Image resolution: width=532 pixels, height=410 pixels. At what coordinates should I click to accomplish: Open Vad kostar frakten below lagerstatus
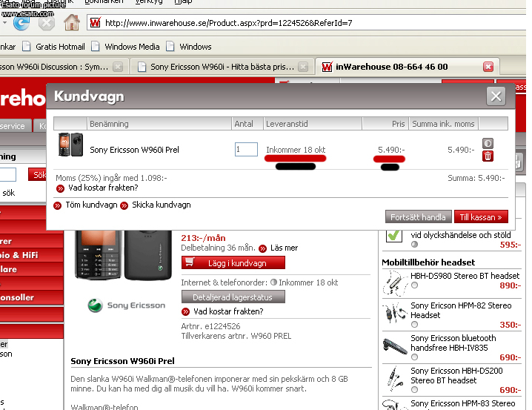228,311
